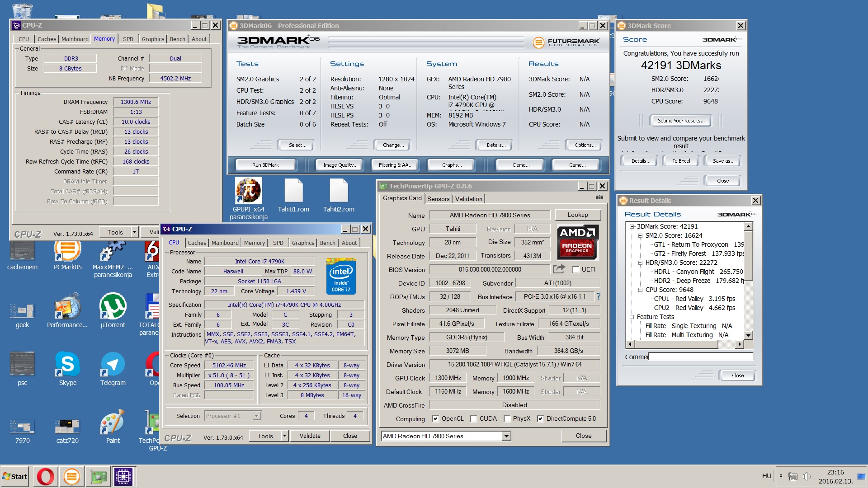
Task: Switch to Validation tab in GPU-Z
Action: click(468, 199)
